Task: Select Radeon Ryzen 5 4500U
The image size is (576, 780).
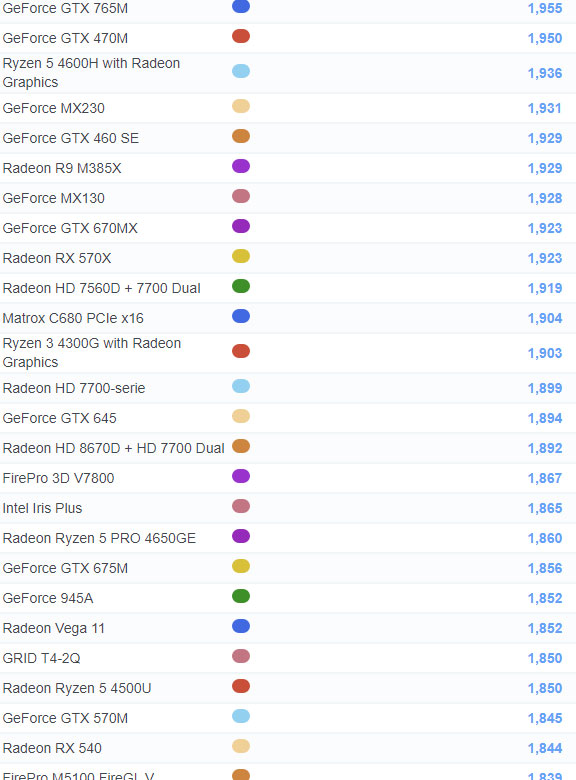Action: pos(77,688)
